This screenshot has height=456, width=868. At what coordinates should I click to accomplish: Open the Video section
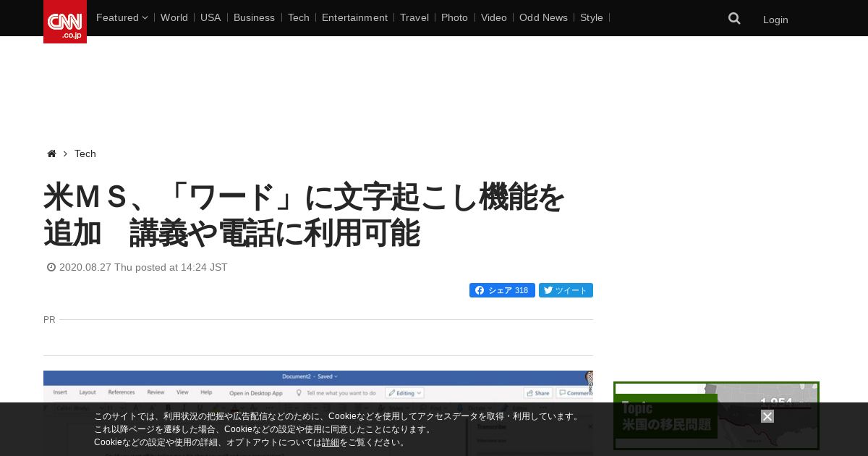pyautogui.click(x=494, y=17)
